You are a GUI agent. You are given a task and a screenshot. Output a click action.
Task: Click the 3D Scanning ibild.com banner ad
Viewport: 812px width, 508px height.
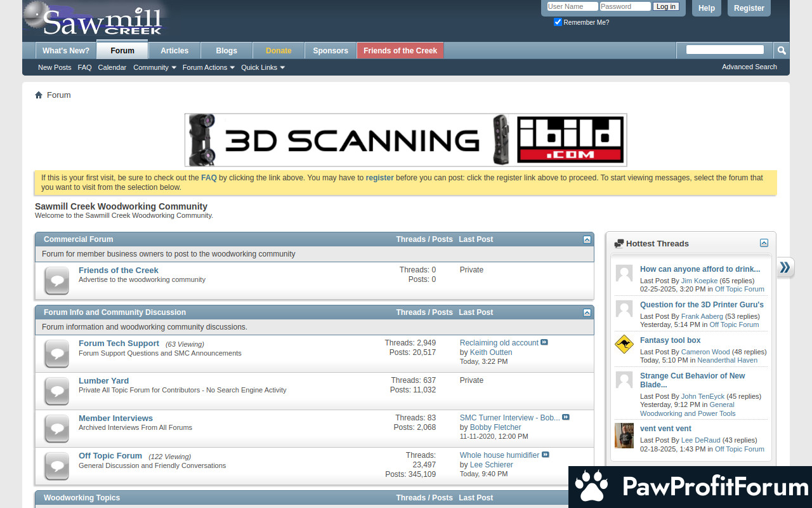tap(406, 140)
